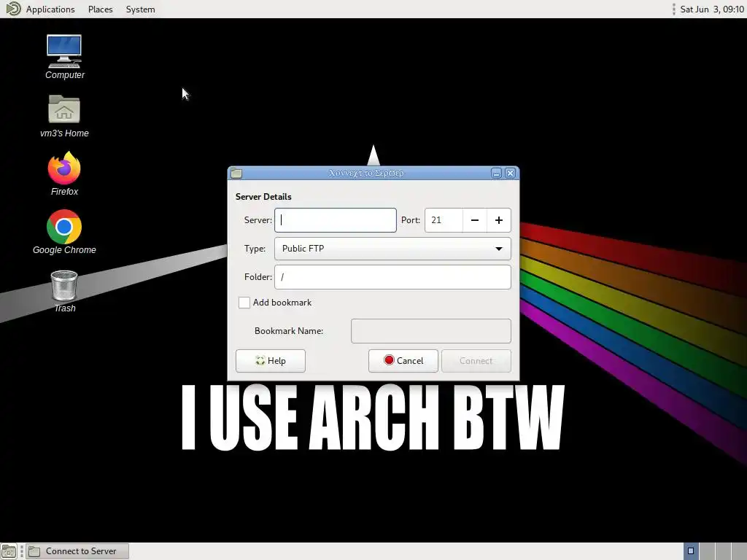Viewport: 747px width, 560px height.
Task: Decrease the port with minus button
Action: (x=474, y=220)
